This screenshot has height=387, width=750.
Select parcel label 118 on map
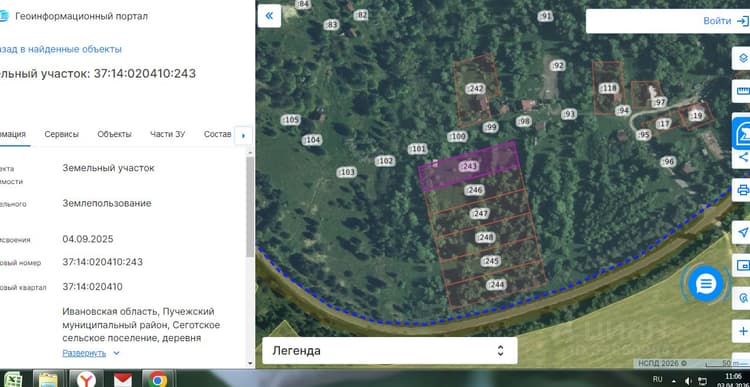pyautogui.click(x=608, y=88)
